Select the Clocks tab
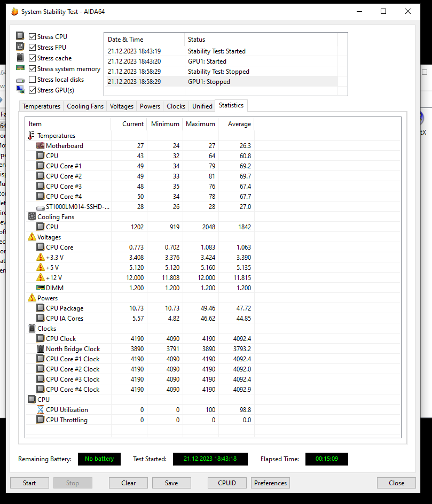432x504 pixels. (x=176, y=106)
